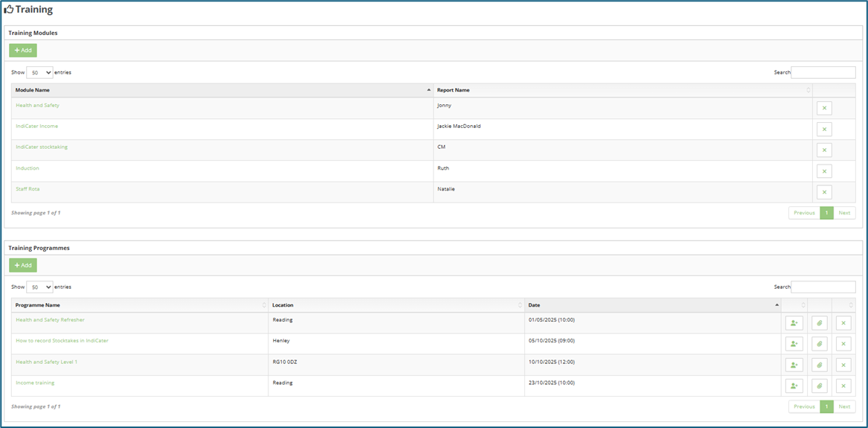The image size is (868, 428).
Task: Delete the Induction module
Action: coord(824,171)
